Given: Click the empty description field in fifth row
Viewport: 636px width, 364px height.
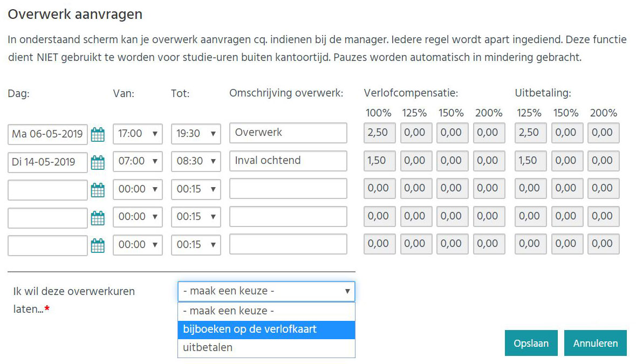Looking at the screenshot, I should tap(288, 245).
